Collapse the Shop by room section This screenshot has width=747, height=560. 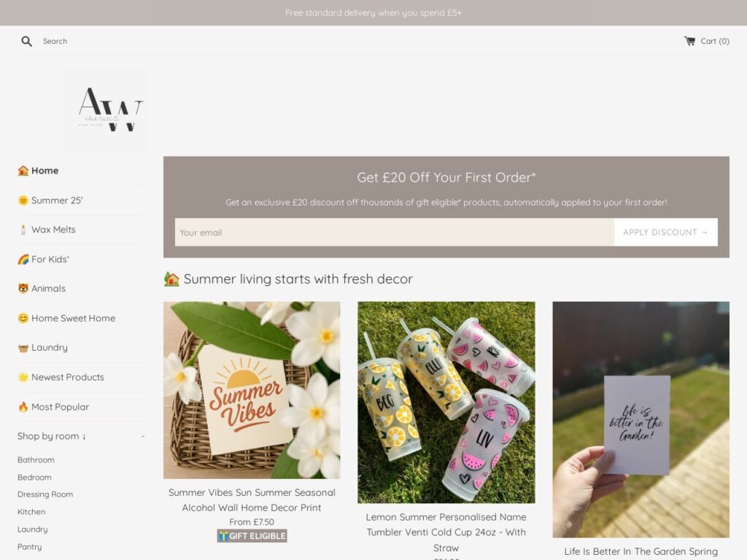tap(142, 437)
